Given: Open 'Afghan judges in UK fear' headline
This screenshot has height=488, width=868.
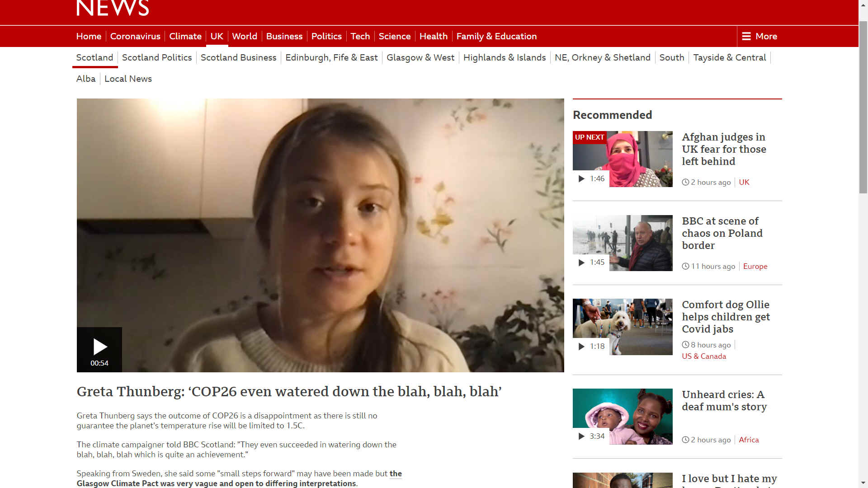Looking at the screenshot, I should (x=724, y=149).
